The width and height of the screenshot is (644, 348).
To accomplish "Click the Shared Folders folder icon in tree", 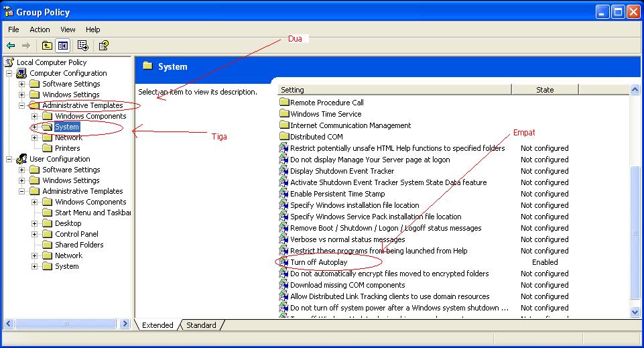I will pyautogui.click(x=48, y=245).
